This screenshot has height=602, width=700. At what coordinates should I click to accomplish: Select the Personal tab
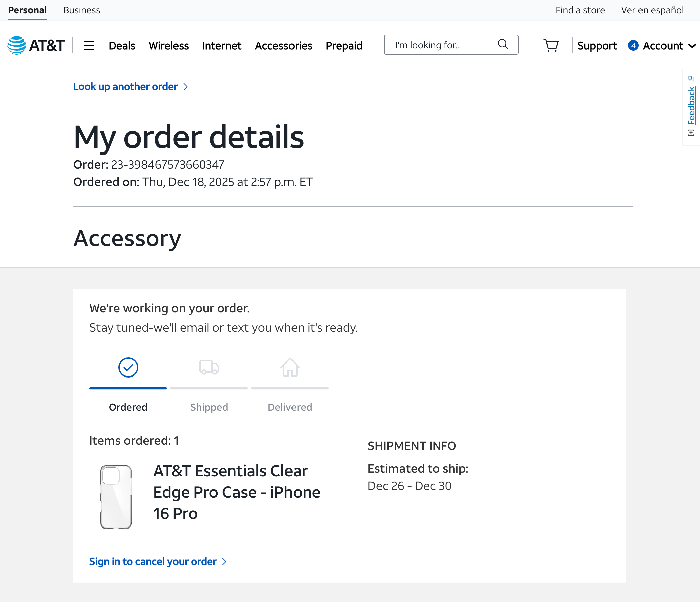27,10
